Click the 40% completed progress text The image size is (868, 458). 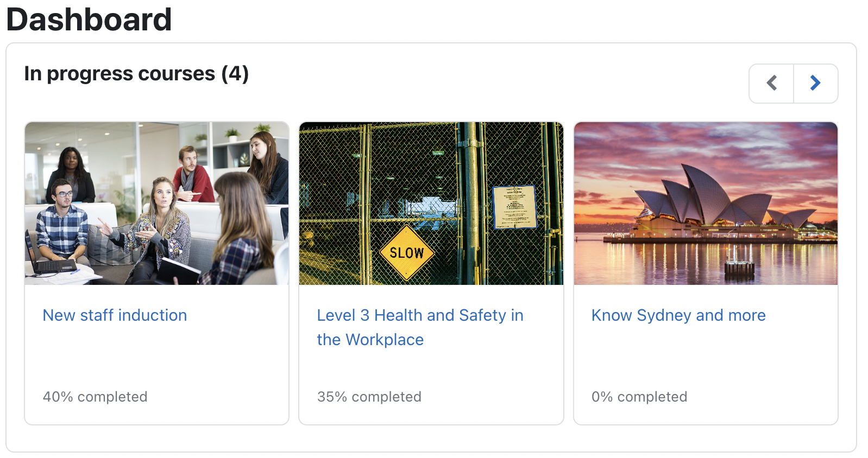95,397
